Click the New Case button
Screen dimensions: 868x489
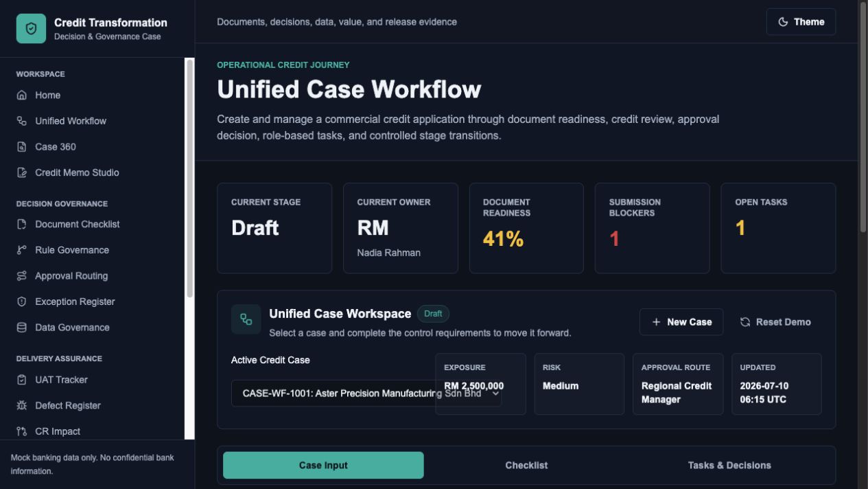coord(681,322)
